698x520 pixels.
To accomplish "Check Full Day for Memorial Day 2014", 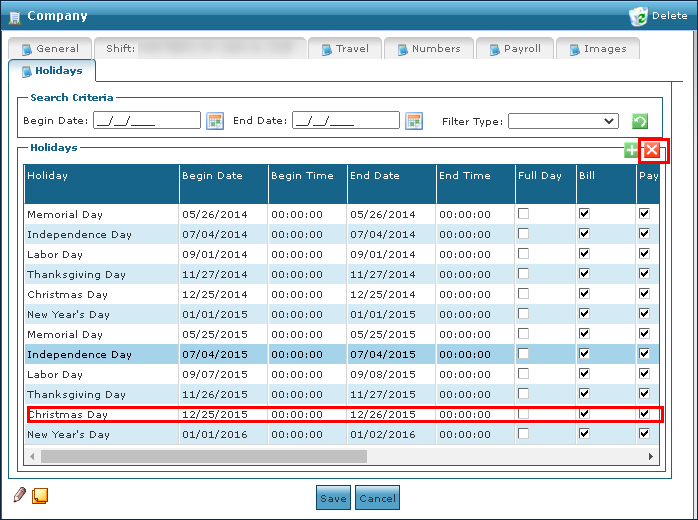I will (524, 214).
